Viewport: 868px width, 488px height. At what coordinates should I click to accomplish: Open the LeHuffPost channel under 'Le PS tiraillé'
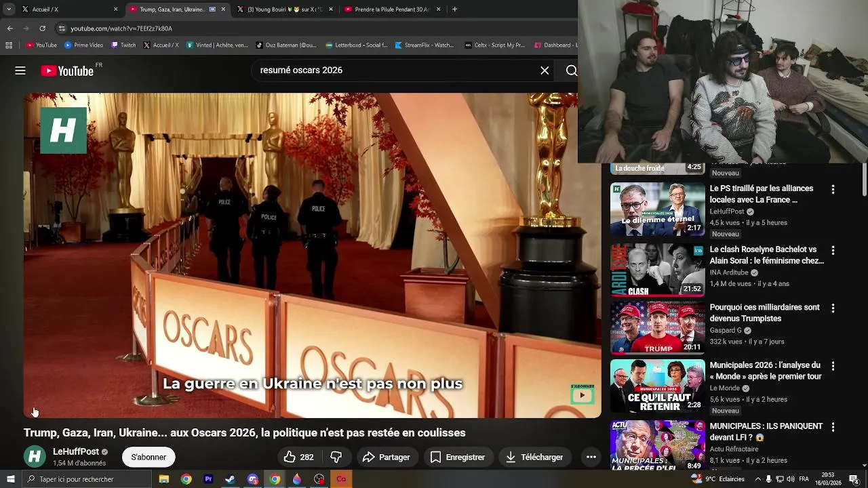(x=727, y=211)
